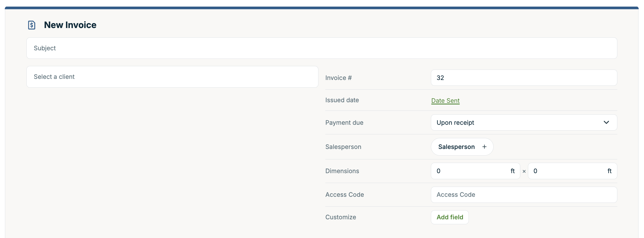Click the 'Invoice #' row label
The image size is (644, 238).
pos(338,78)
